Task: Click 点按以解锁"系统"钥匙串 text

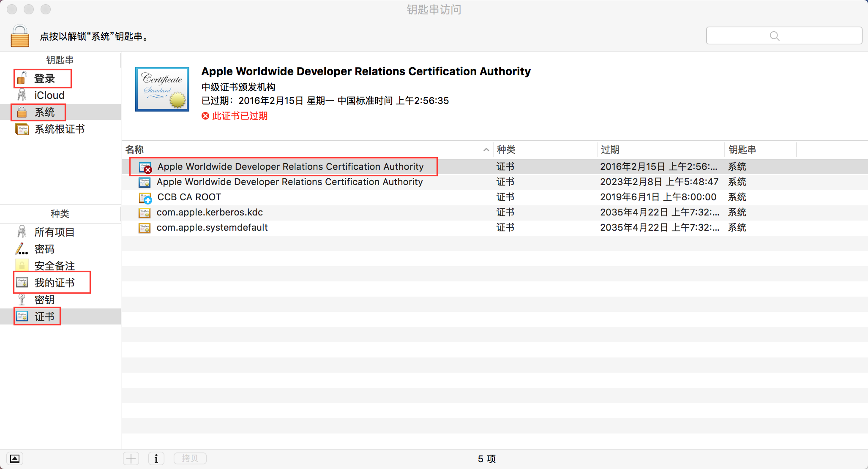Action: coord(94,36)
